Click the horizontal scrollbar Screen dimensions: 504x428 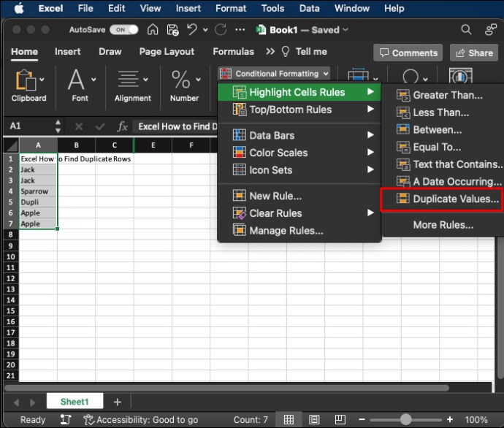227,388
